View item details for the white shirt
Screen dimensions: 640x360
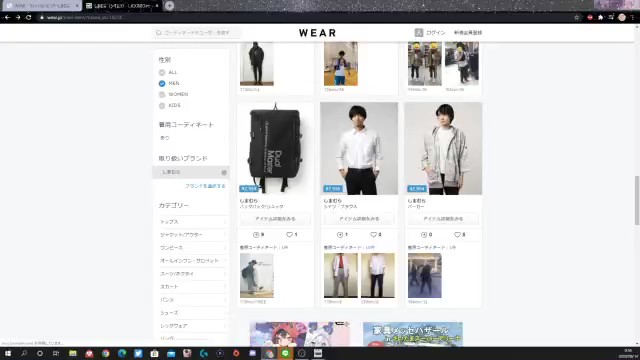tap(359, 219)
